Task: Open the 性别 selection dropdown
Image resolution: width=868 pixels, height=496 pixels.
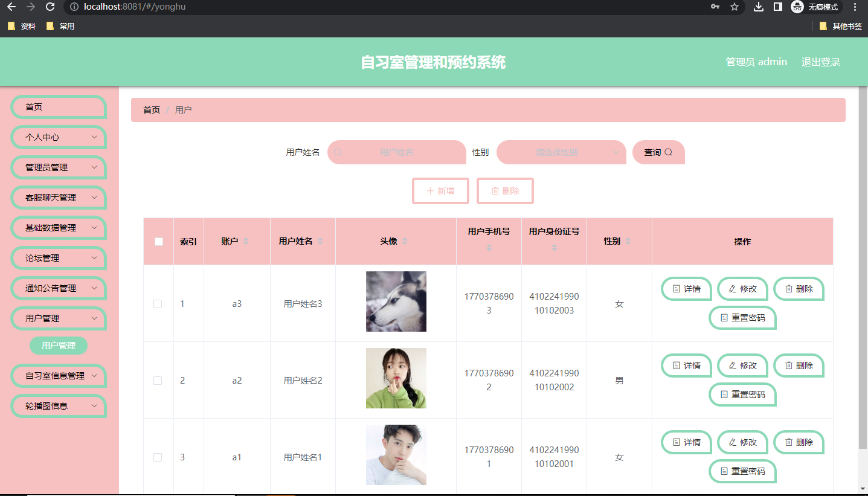Action: [x=561, y=152]
